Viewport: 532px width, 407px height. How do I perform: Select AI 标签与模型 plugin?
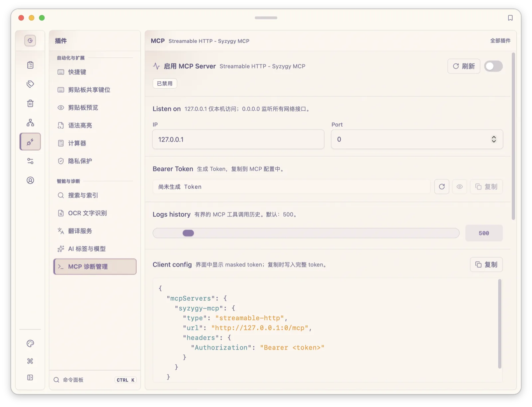point(95,249)
